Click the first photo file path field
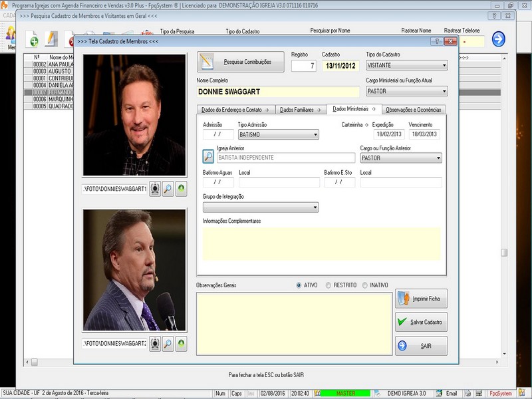The height and width of the screenshot is (399, 532). coord(114,189)
